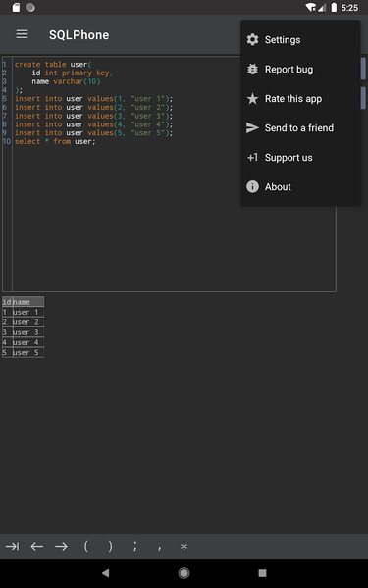368x588 pixels.
Task: Open the About menu item
Action: tap(300, 186)
